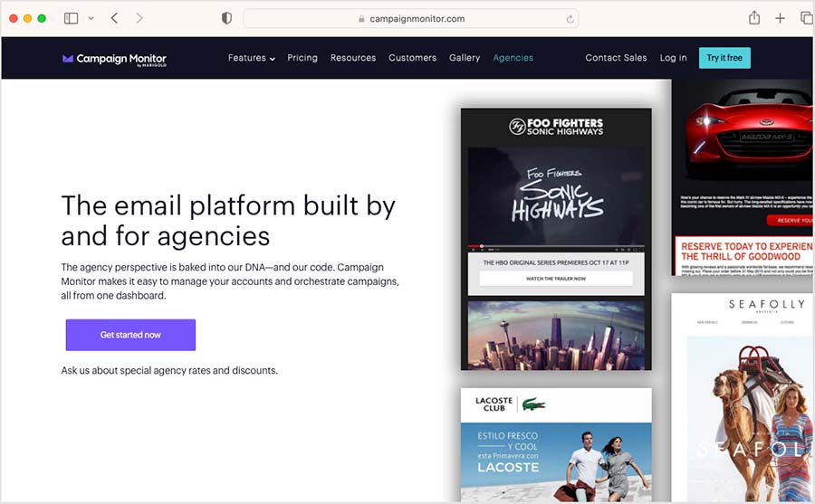Viewport: 815px width, 504px height.
Task: Open the Lacoste Club email thumbnail
Action: (556, 445)
